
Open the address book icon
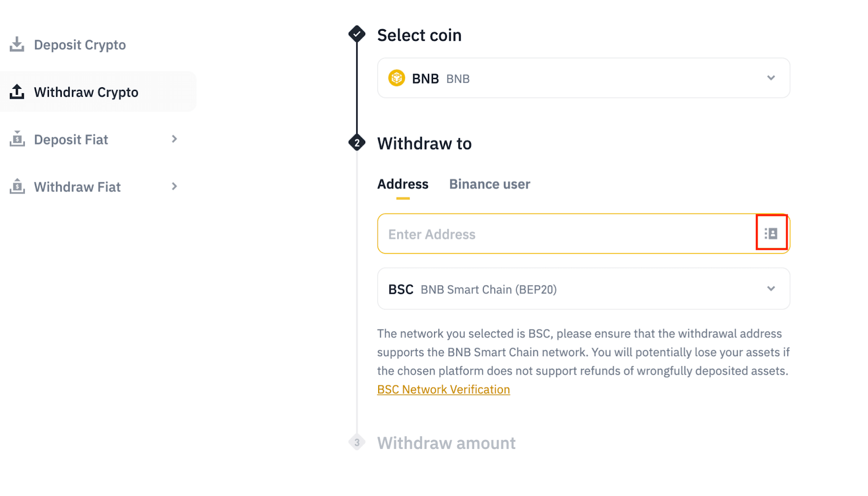point(771,234)
